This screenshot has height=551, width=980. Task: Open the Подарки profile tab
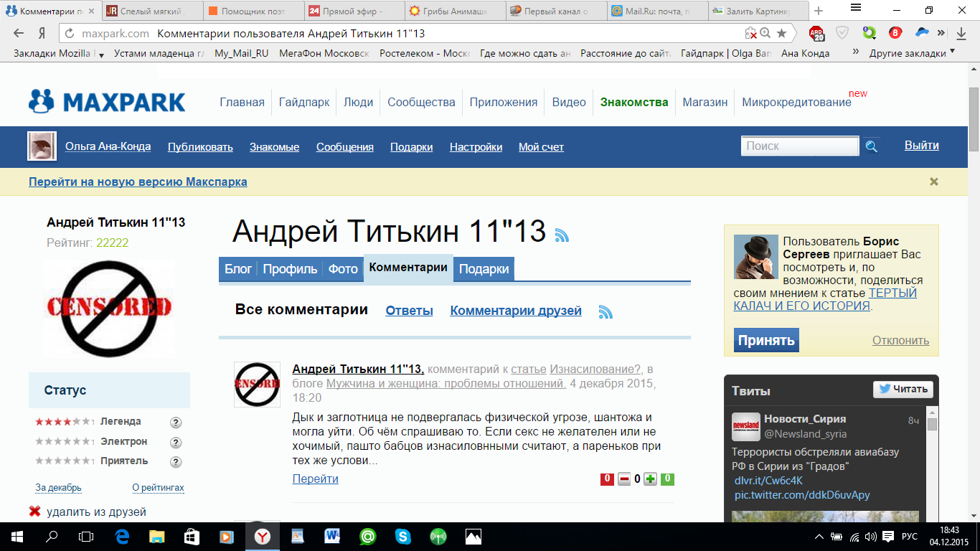[484, 269]
